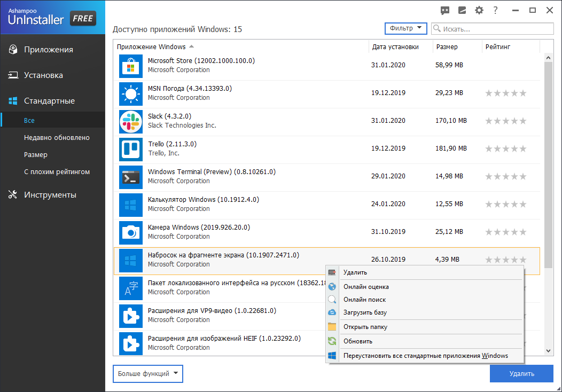Click the Russian language pack icon

click(131, 288)
